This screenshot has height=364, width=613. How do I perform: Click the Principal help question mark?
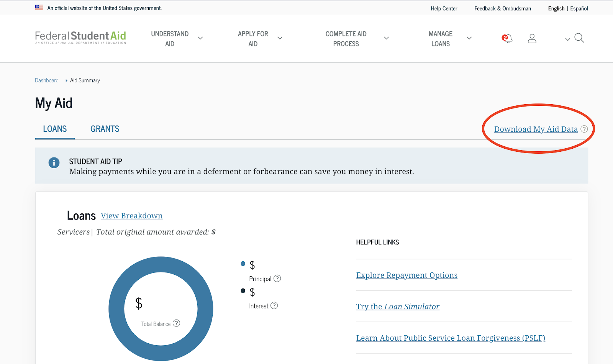(x=277, y=279)
